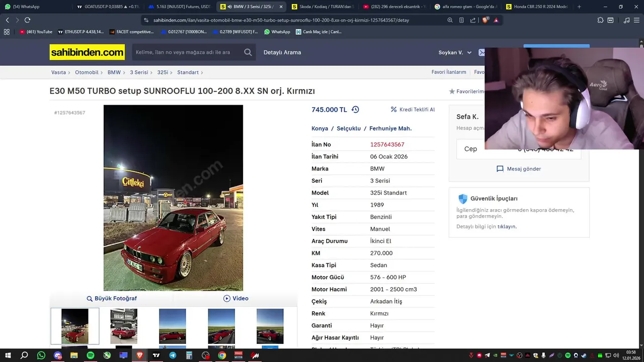
Task: Open the zoom magnifier in address bar
Action: [x=450, y=20]
